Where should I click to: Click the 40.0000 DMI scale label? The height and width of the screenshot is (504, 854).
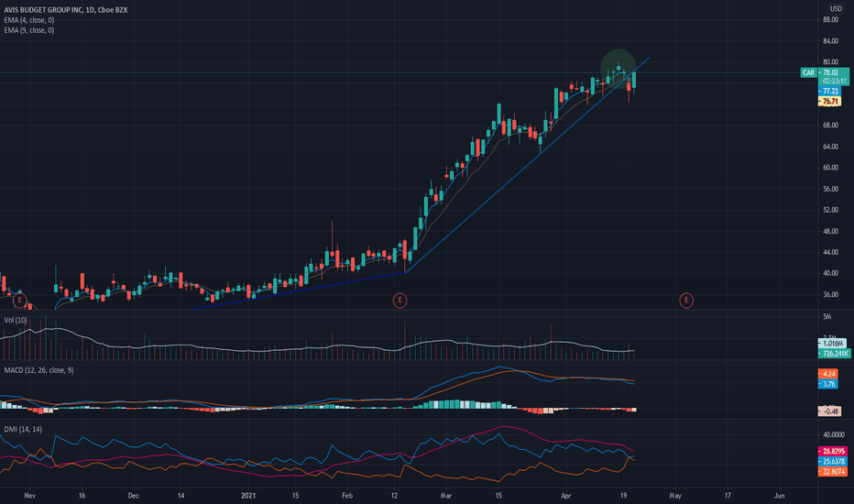click(833, 434)
